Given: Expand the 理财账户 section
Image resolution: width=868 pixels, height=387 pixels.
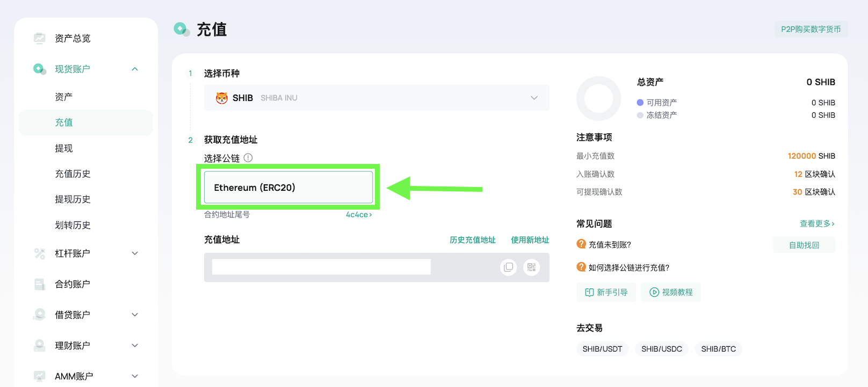Looking at the screenshot, I should [x=135, y=345].
